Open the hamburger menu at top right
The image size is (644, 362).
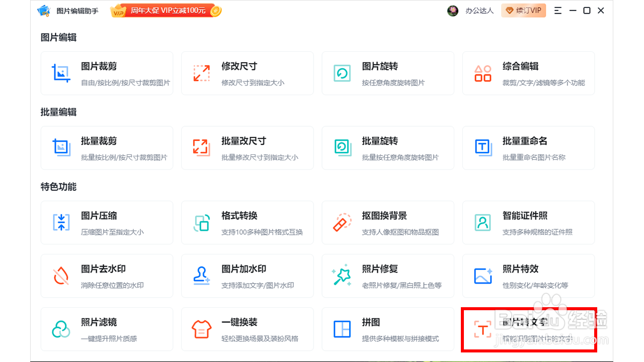pos(557,10)
